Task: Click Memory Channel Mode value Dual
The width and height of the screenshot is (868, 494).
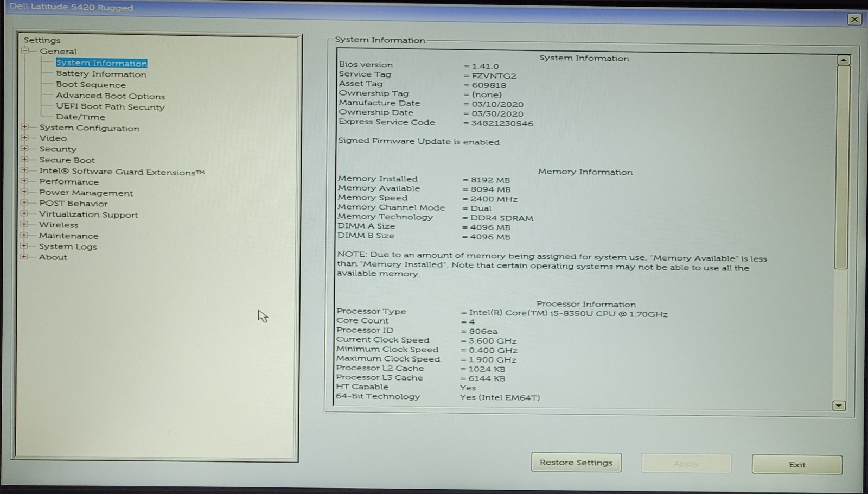Action: (481, 208)
